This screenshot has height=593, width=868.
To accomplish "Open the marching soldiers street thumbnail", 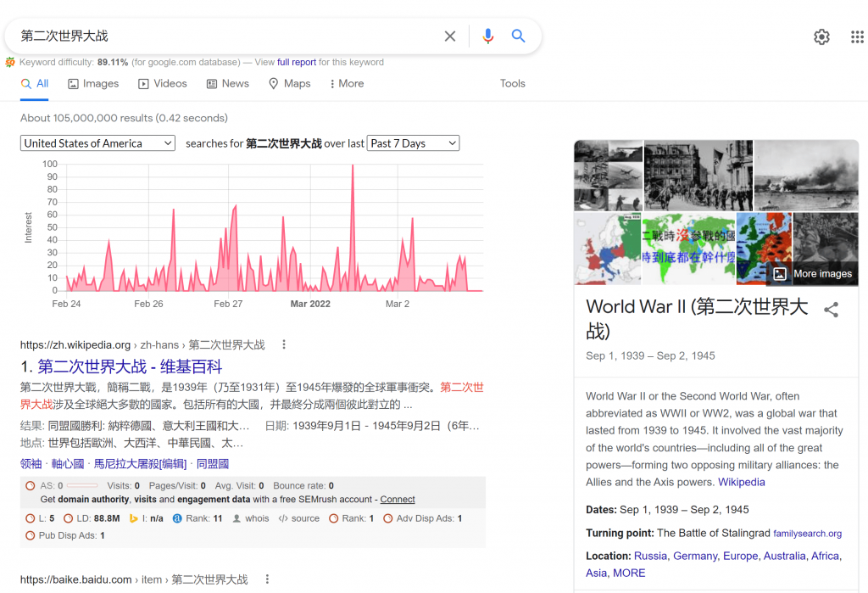I will coord(698,176).
